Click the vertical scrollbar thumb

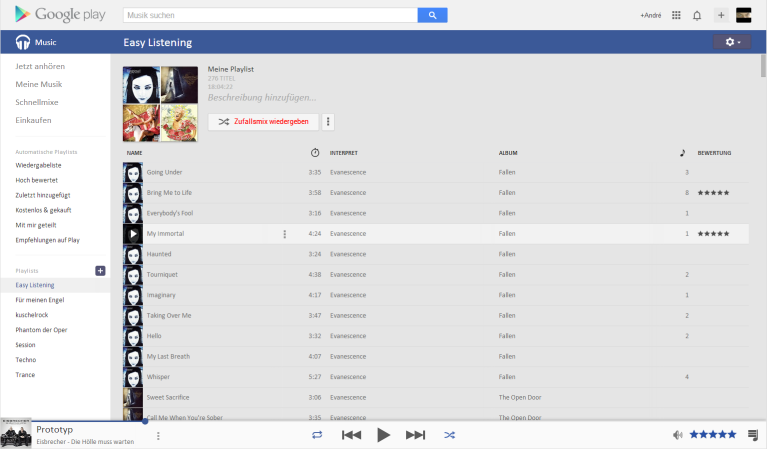click(763, 66)
